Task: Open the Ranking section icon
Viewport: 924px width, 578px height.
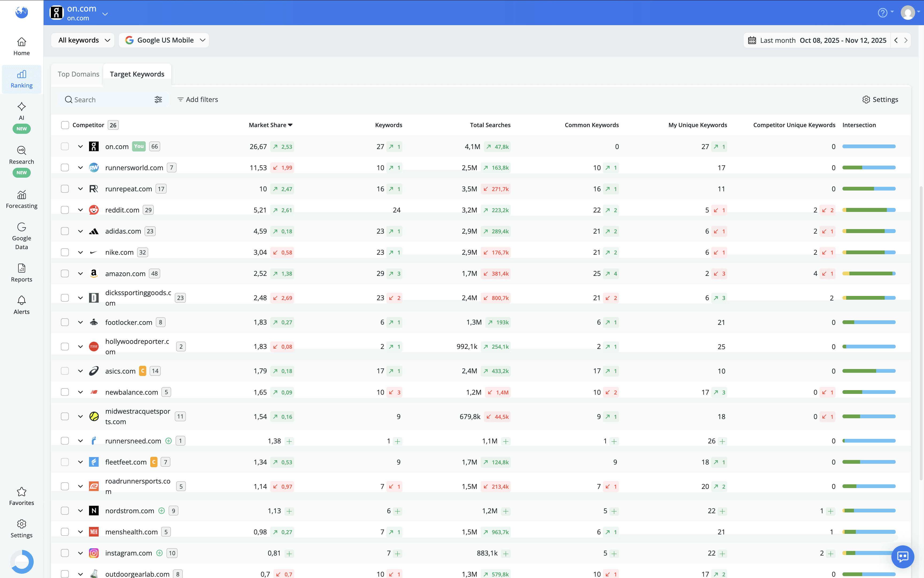Action: [x=21, y=75]
